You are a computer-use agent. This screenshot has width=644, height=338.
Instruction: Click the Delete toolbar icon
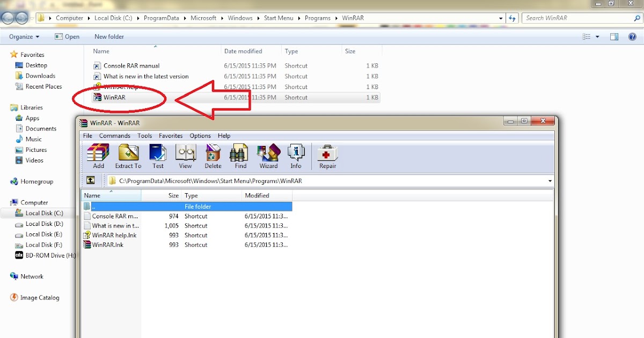tap(213, 157)
